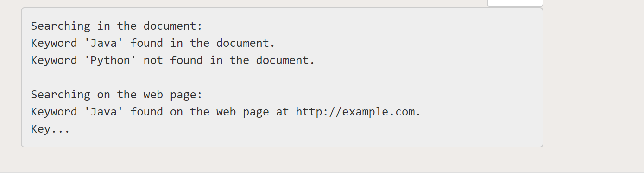The height and width of the screenshot is (192, 644).
Task: Click the white strip below the output section
Action: [x=322, y=182]
